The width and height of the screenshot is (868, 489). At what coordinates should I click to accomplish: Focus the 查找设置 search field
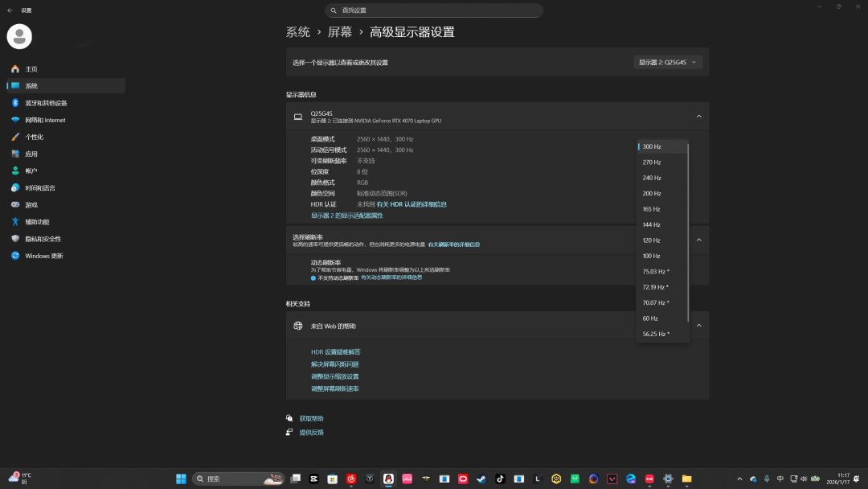point(434,10)
